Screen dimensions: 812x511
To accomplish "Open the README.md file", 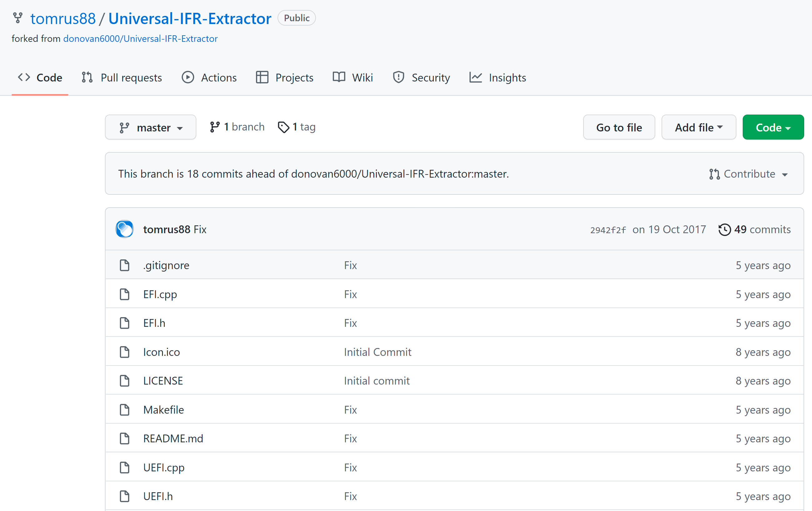I will coord(173,439).
